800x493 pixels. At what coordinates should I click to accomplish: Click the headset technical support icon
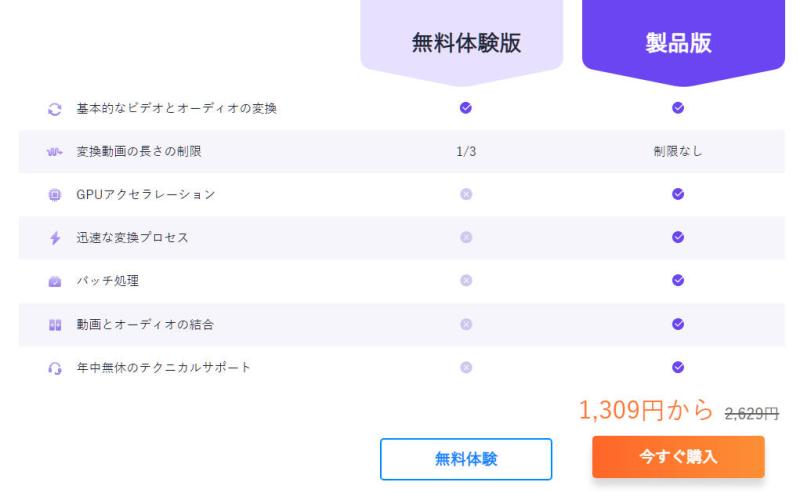55,368
